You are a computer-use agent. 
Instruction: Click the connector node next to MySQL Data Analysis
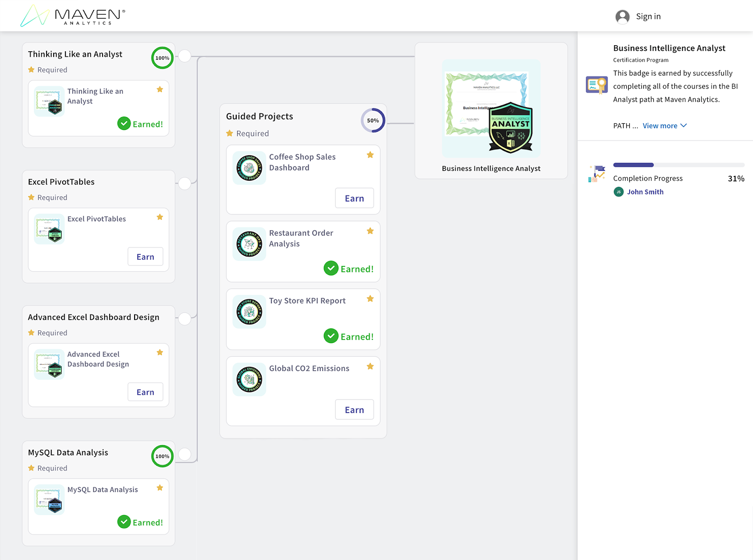[x=184, y=454]
